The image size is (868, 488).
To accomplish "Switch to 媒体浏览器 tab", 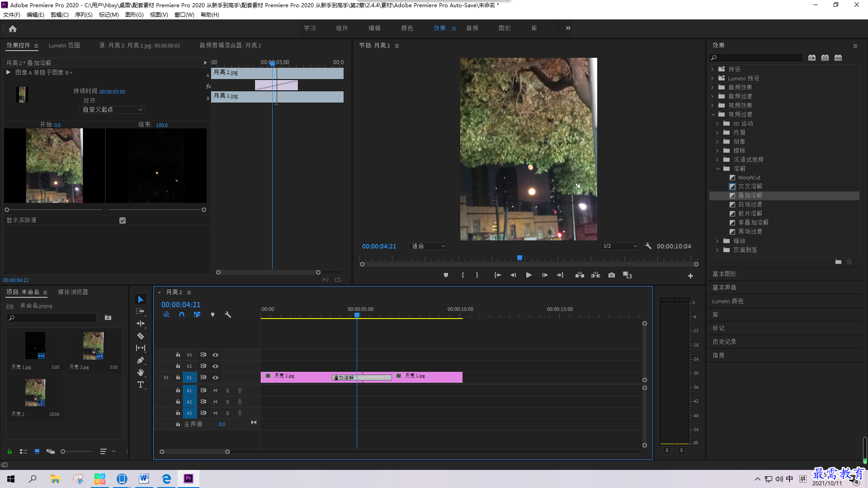I will point(73,292).
